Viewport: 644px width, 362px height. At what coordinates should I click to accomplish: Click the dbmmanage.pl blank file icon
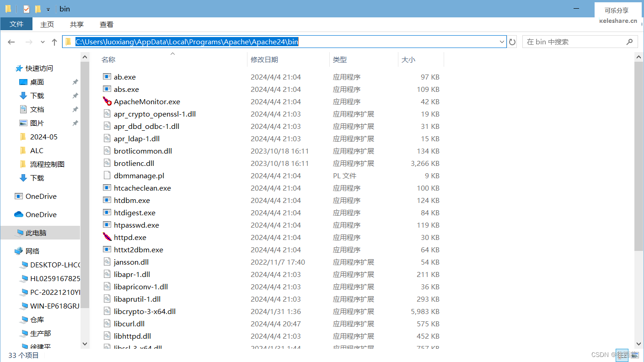[x=107, y=176]
